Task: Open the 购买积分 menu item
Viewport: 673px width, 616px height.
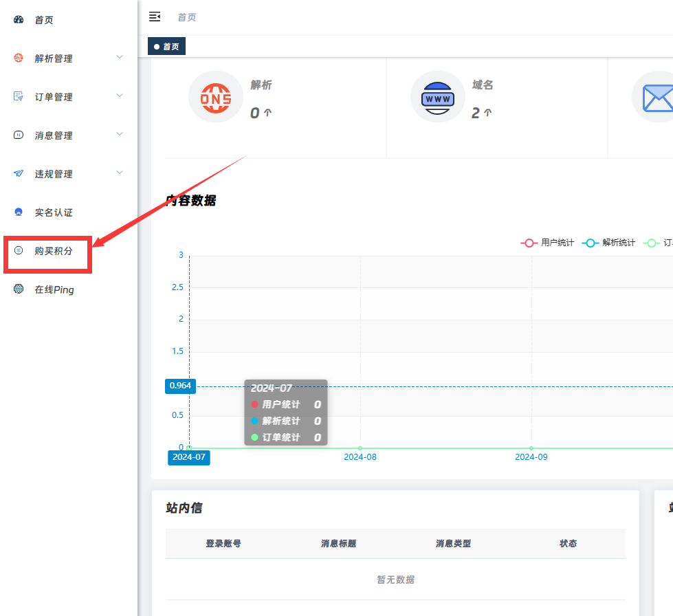Action: (53, 251)
